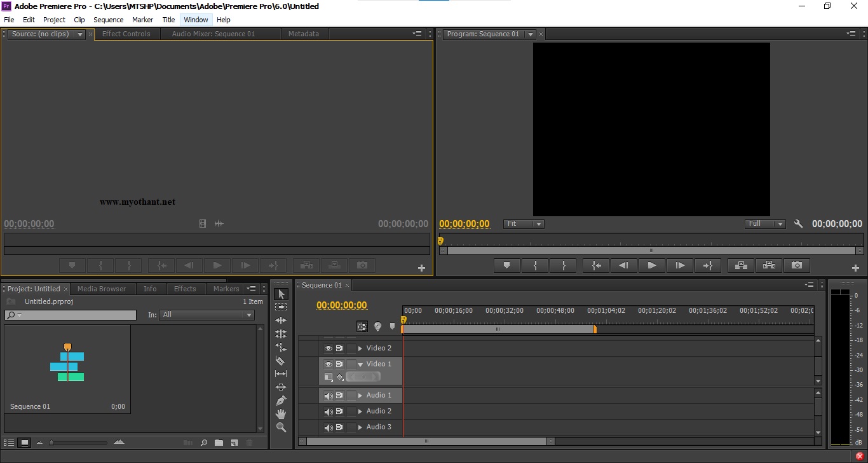The image size is (868, 463).
Task: Play the sequence in Program monitor
Action: [x=652, y=265]
